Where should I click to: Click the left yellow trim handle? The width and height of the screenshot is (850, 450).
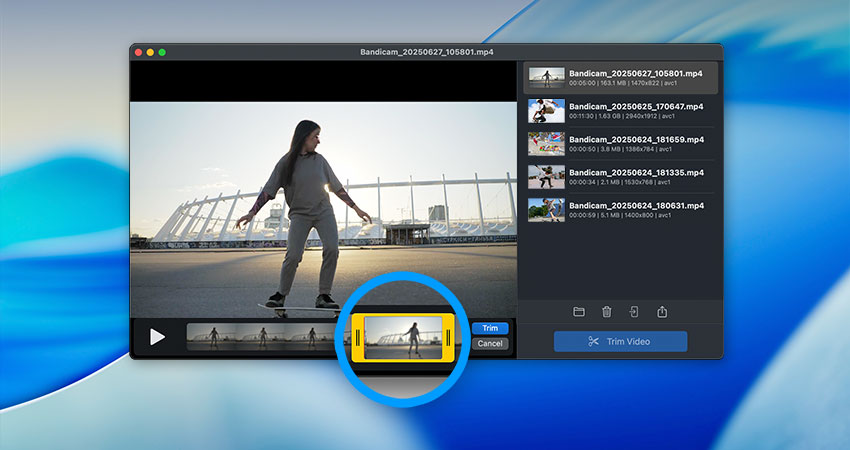(x=356, y=337)
